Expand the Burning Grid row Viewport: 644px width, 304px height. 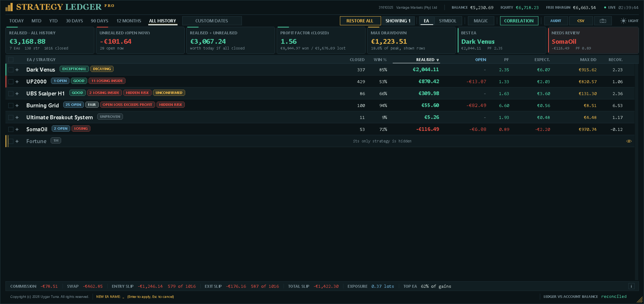point(17,106)
